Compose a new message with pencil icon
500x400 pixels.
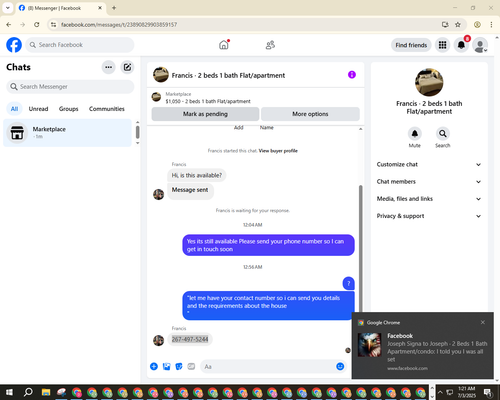(127, 67)
